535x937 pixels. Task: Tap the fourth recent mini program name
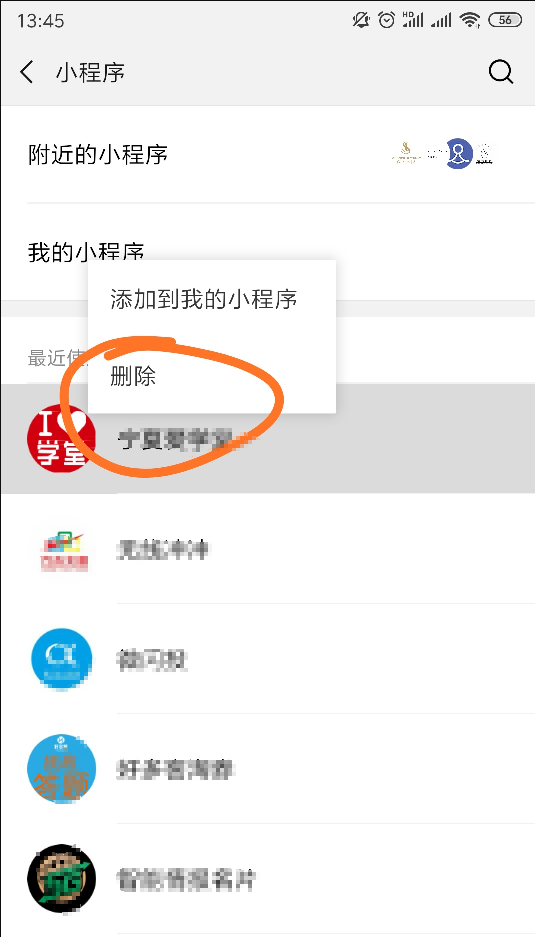[x=175, y=769]
